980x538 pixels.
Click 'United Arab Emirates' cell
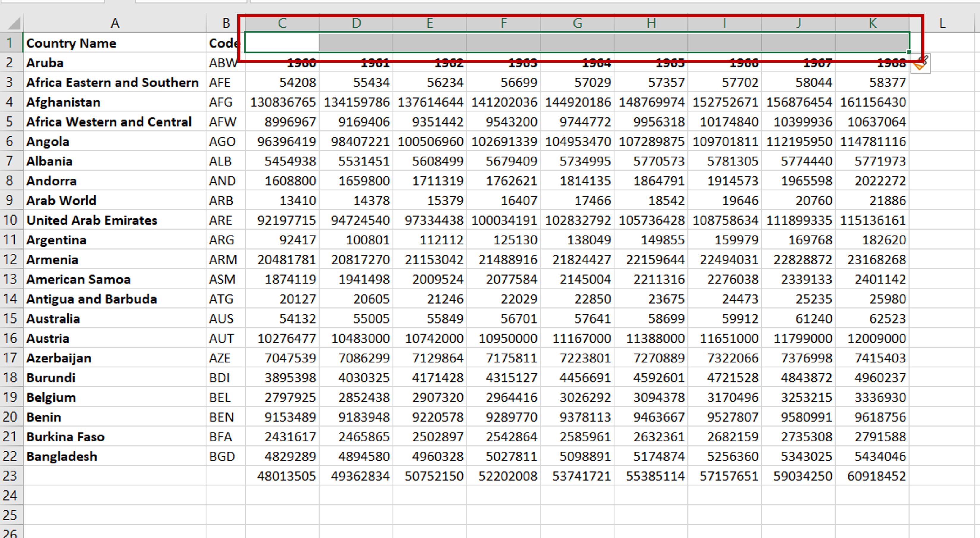coord(115,220)
